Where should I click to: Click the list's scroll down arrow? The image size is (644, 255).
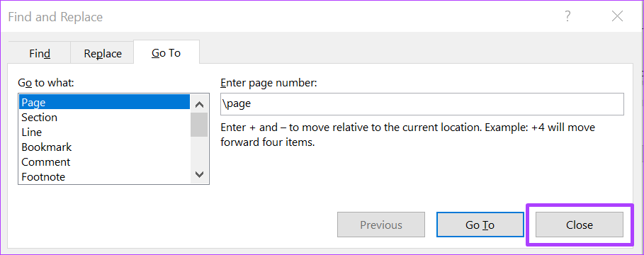point(199,174)
